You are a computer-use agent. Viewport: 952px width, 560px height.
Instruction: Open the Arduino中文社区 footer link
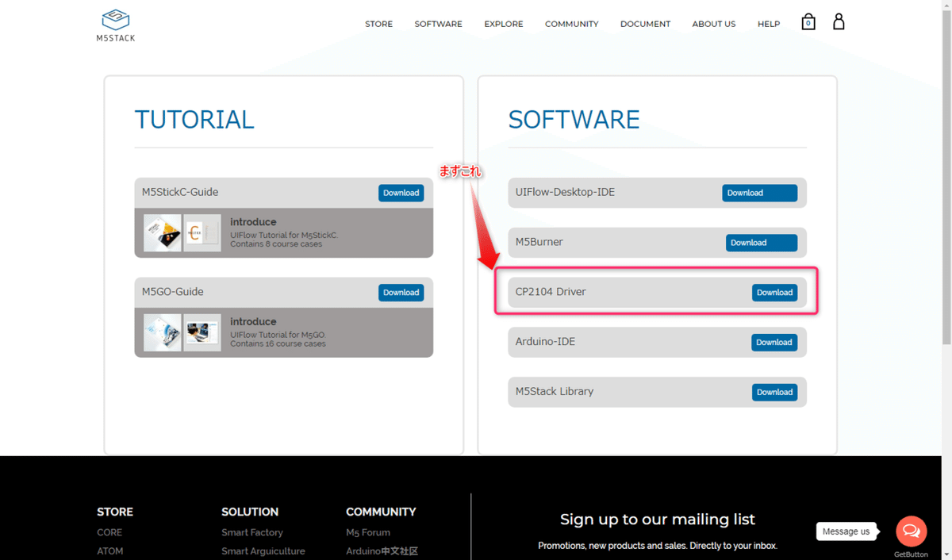(x=382, y=551)
